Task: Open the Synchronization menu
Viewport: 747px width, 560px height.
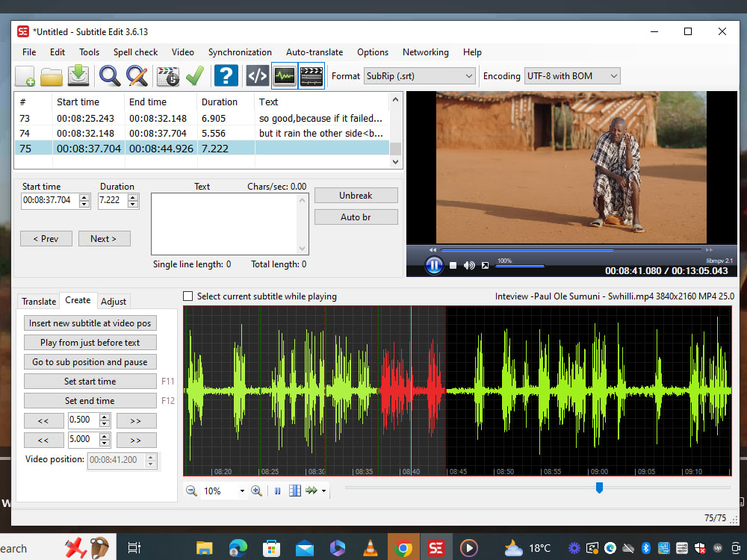Action: click(x=240, y=52)
